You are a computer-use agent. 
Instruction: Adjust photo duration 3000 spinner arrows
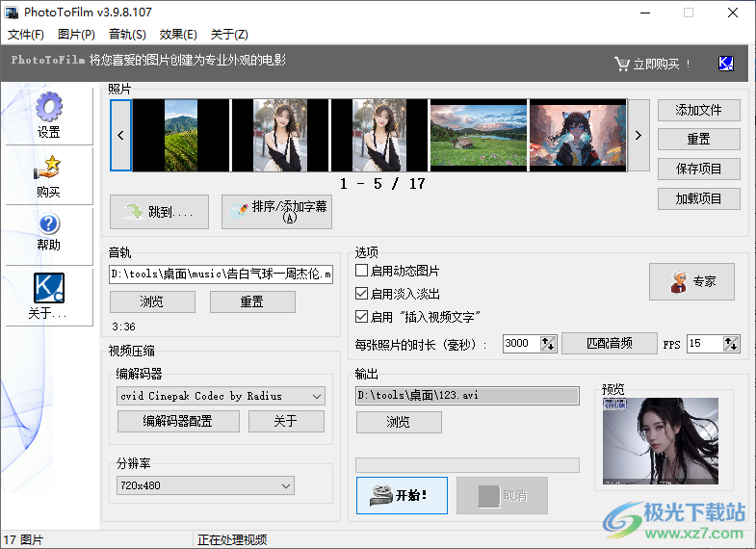[x=548, y=344]
